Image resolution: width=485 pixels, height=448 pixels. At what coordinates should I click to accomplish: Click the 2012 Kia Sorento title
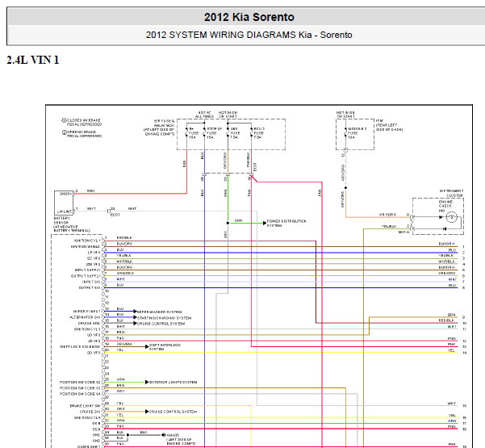point(249,17)
